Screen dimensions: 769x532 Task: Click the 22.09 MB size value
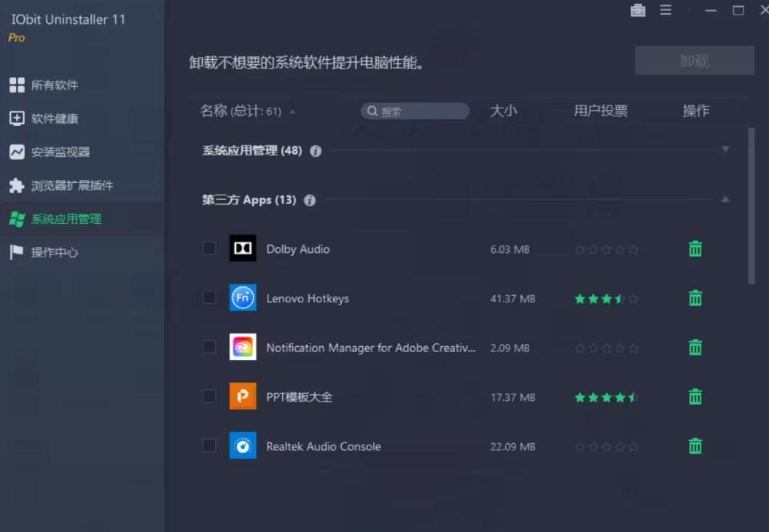point(513,447)
